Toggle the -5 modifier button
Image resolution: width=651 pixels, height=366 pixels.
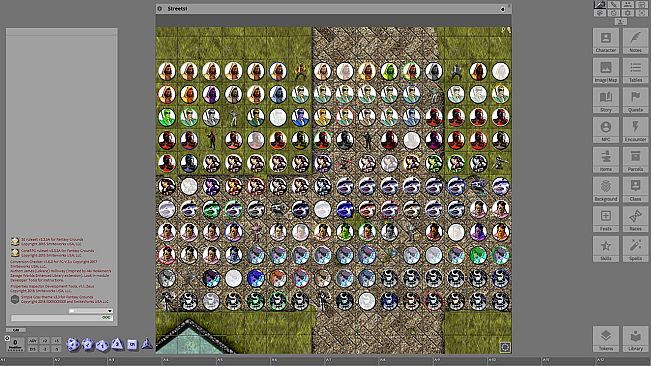click(x=56, y=349)
